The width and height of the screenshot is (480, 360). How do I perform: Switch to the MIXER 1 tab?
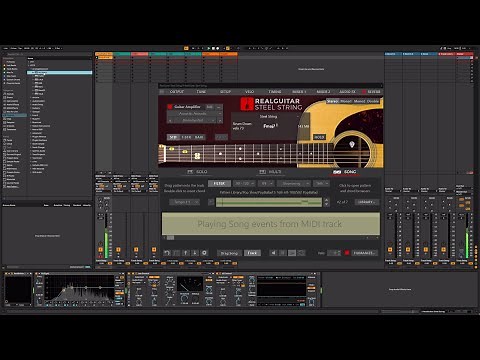(299, 91)
